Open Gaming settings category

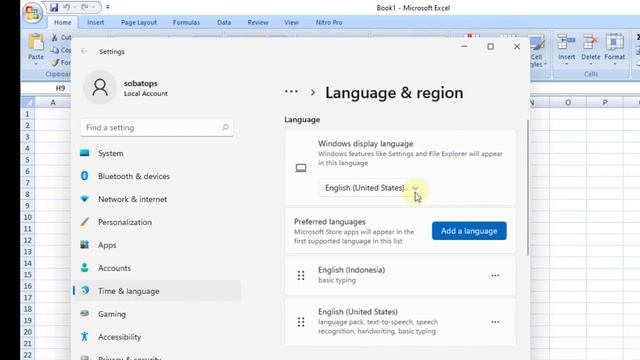coord(157,314)
